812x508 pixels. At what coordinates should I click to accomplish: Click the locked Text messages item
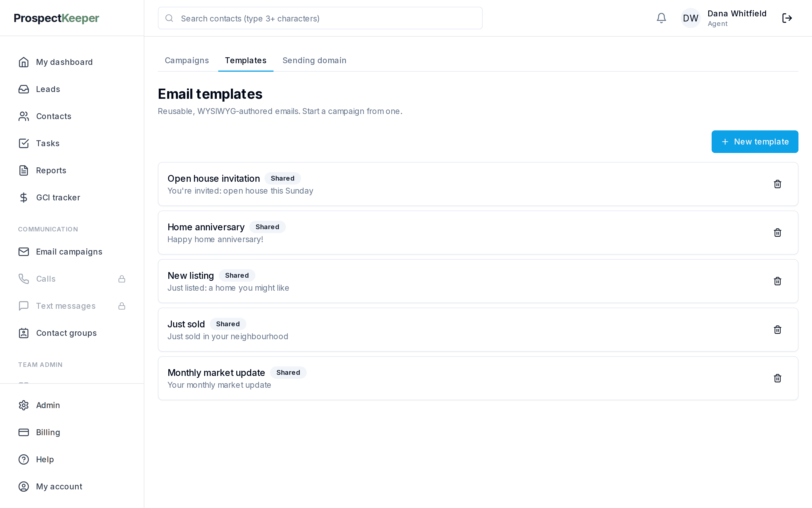click(72, 306)
